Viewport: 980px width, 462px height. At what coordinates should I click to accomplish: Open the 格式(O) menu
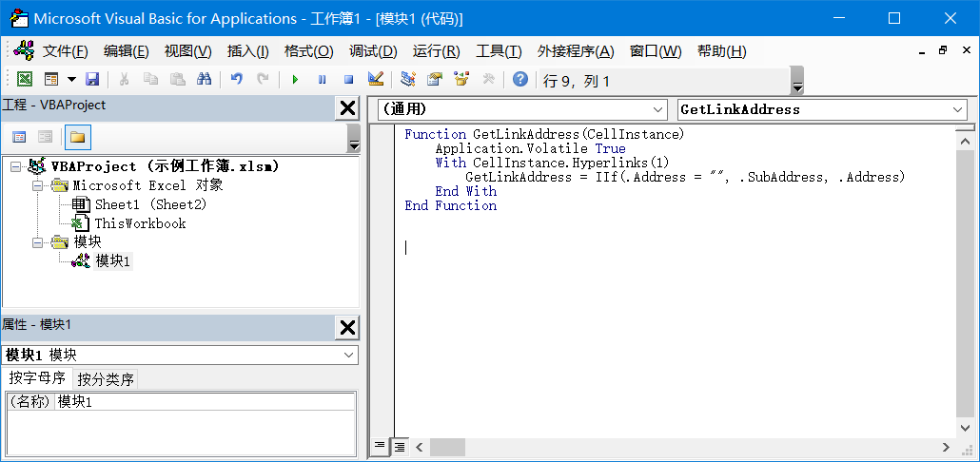pos(309,51)
